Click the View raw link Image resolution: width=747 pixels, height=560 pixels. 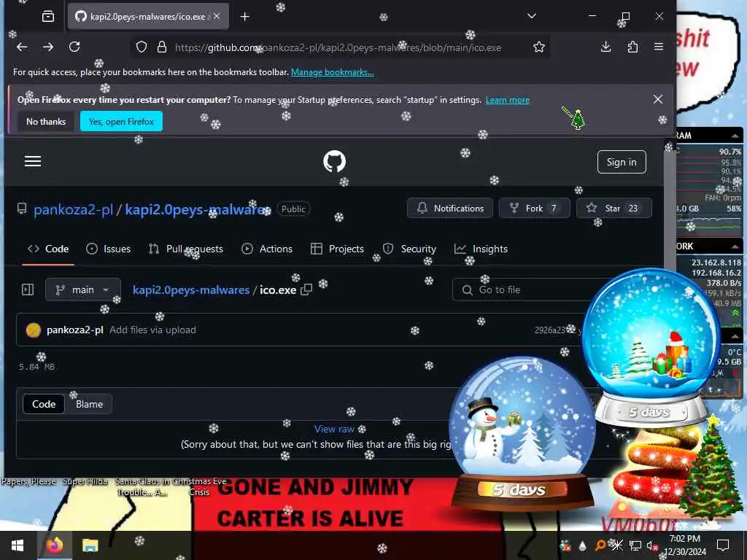[334, 429]
